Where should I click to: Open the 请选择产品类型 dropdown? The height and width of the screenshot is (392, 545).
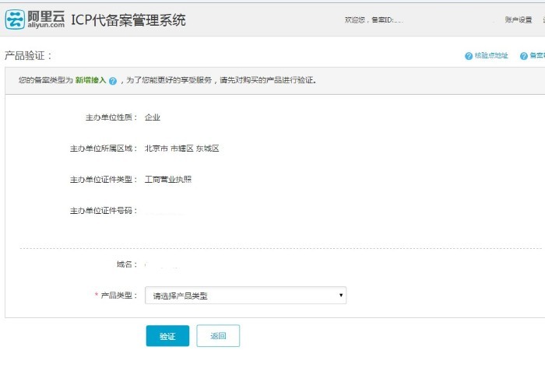tap(245, 296)
